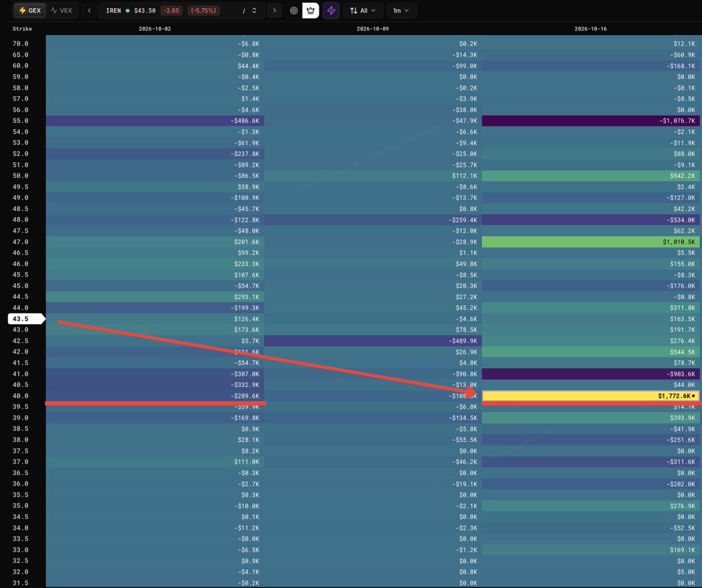Click the -$903.6K cell at strike 41.0
Viewport: 702px width, 588px height.
click(591, 374)
